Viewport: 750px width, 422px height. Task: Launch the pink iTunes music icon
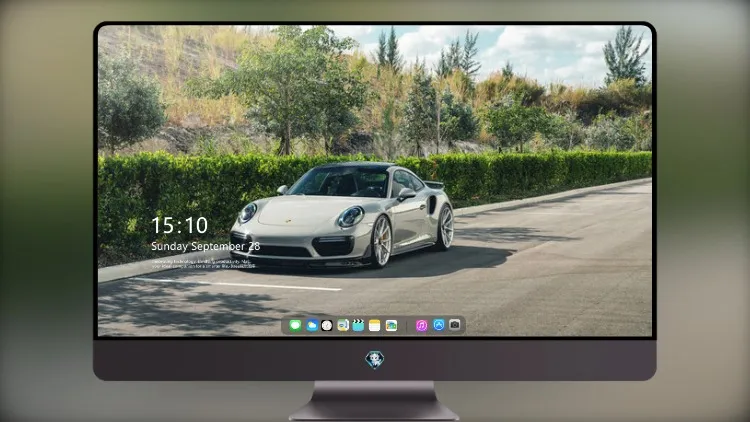click(x=421, y=325)
